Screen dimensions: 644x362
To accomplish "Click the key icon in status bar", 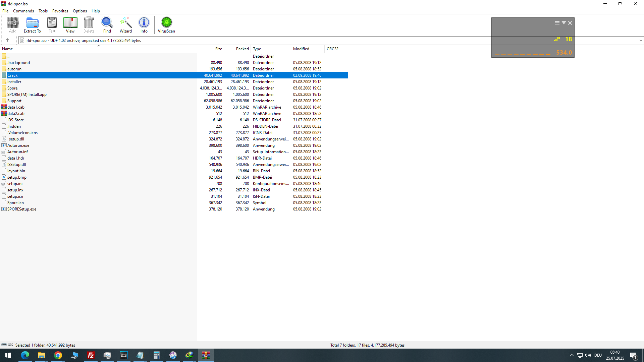I will 11,345.
